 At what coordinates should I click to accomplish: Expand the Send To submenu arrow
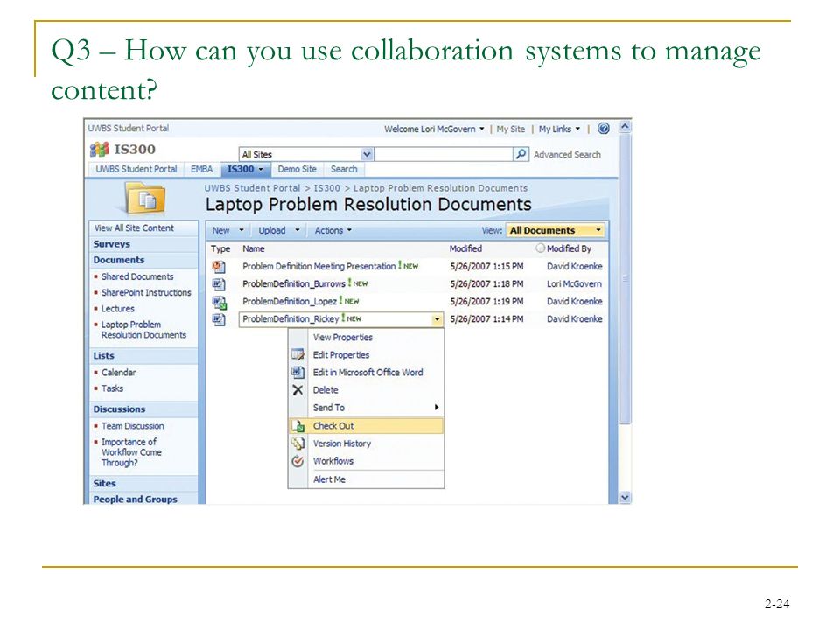coord(437,408)
